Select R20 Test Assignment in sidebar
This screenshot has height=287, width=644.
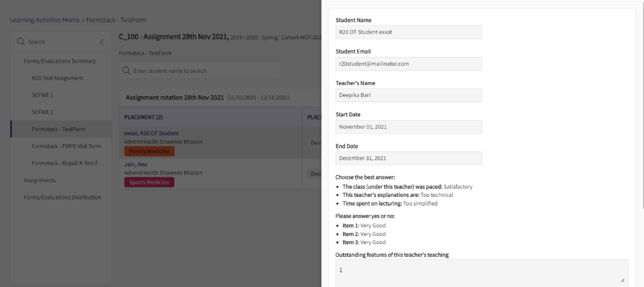pos(58,78)
